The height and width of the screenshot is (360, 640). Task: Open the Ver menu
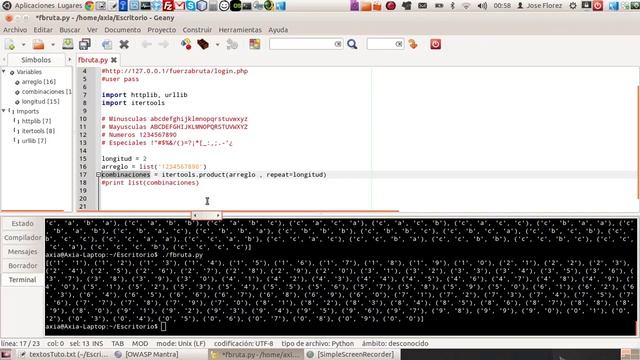coord(92,30)
